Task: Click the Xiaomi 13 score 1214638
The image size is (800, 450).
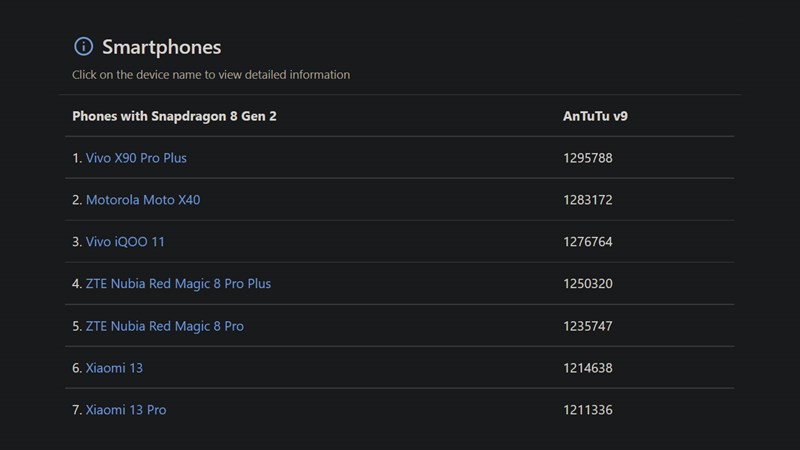Action: click(x=588, y=368)
